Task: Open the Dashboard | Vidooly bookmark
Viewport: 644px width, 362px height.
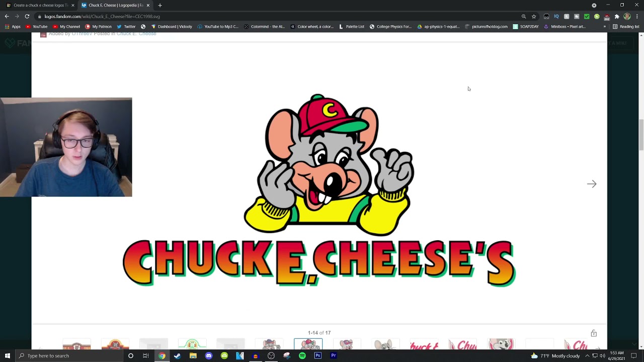Action: [x=172, y=27]
